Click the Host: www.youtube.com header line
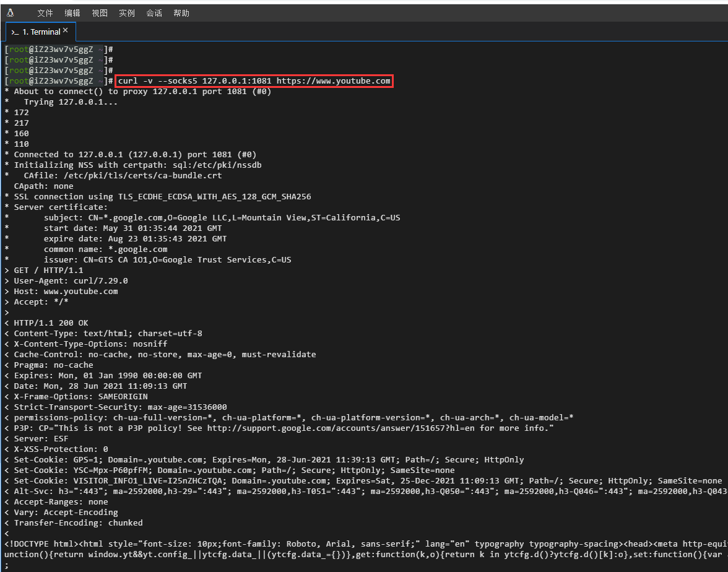Viewport: 728px width, 572px height. click(x=66, y=292)
